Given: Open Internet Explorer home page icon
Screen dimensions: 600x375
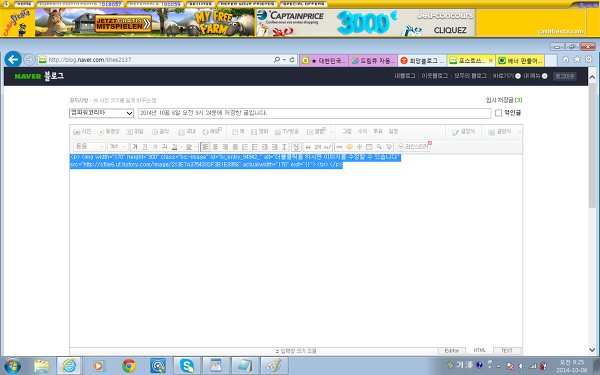Looking at the screenshot, I should point(566,59).
